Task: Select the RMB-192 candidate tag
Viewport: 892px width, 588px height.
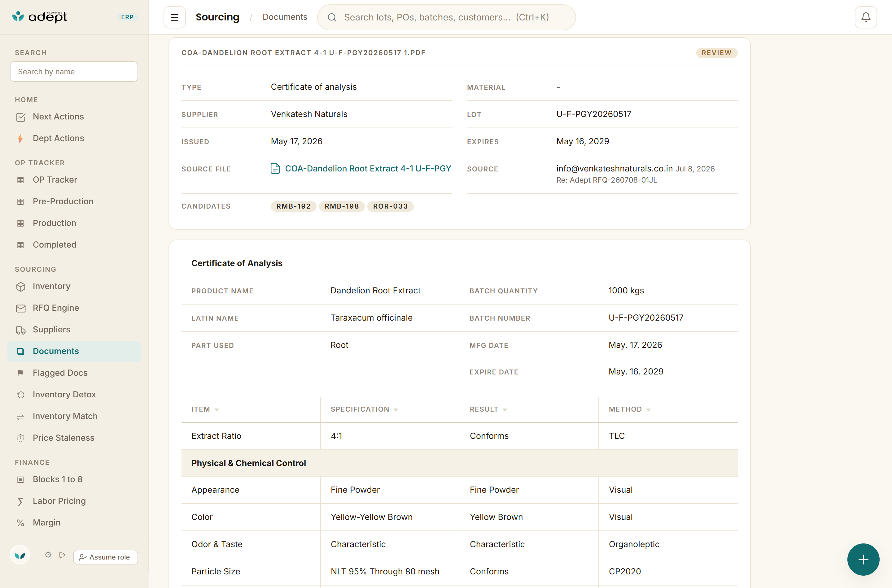Action: tap(293, 206)
